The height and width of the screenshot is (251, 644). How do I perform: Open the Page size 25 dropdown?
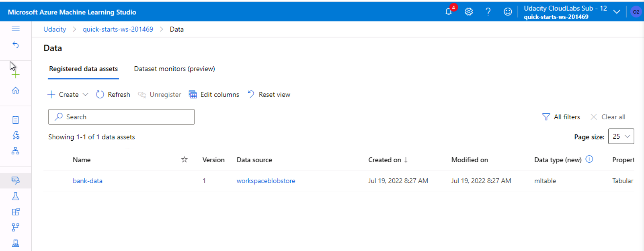[x=621, y=136]
